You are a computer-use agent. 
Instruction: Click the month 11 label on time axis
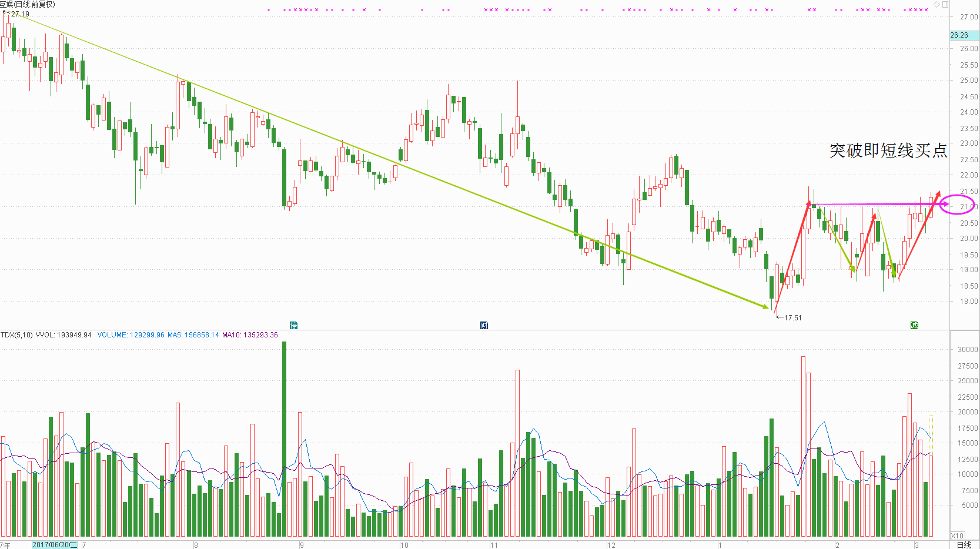pos(494,545)
